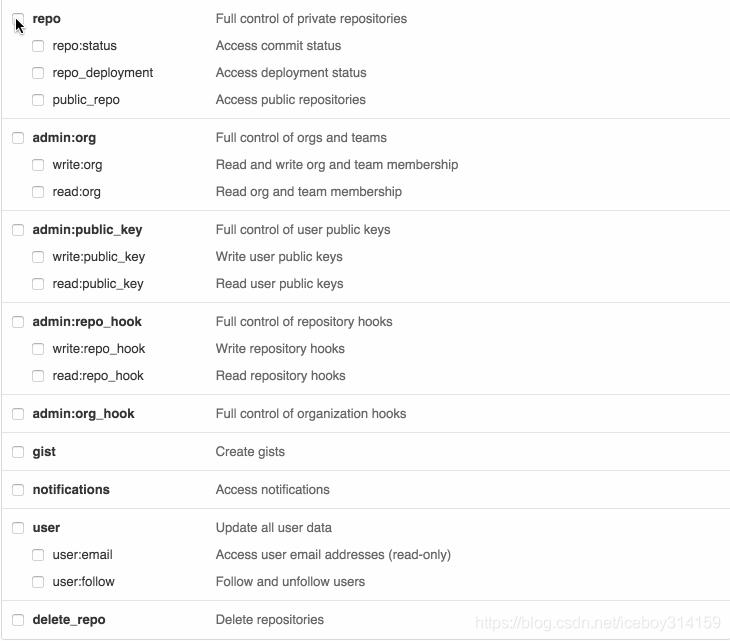Check the delete_repo checkbox
The image size is (730, 641).
point(18,620)
